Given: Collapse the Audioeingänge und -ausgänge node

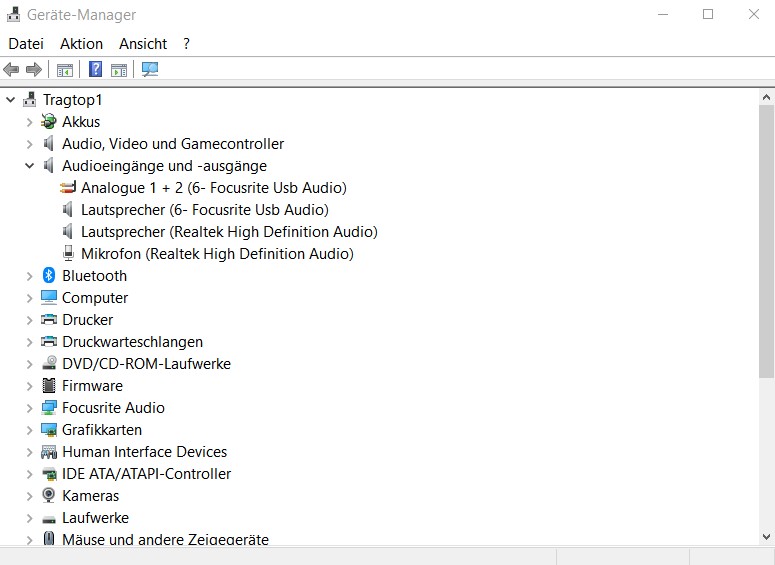Looking at the screenshot, I should click(x=30, y=166).
